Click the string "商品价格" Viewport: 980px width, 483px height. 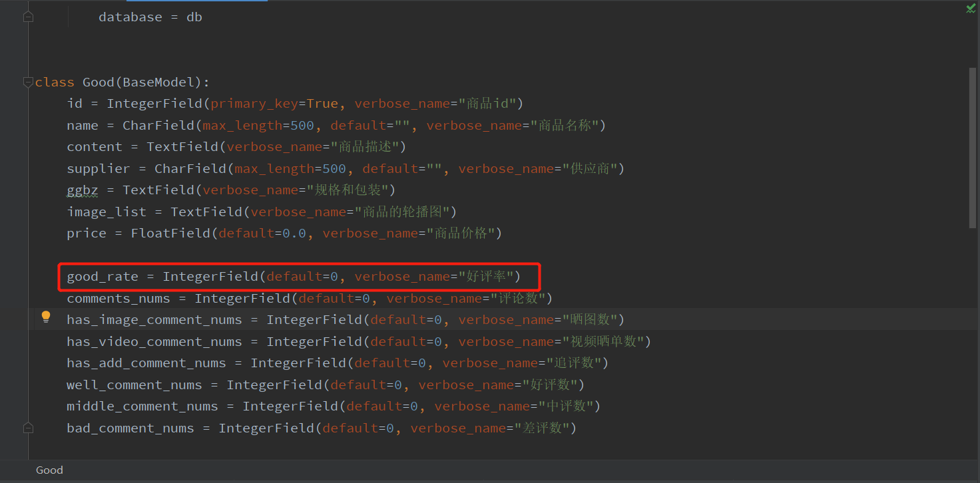click(461, 234)
